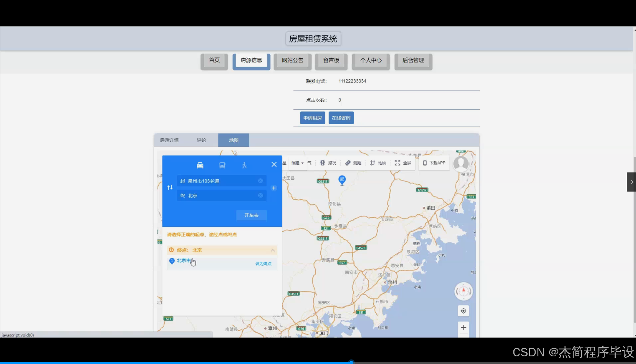Click the help icon beside 终点
The height and width of the screenshot is (364, 636).
pyautogui.click(x=171, y=250)
